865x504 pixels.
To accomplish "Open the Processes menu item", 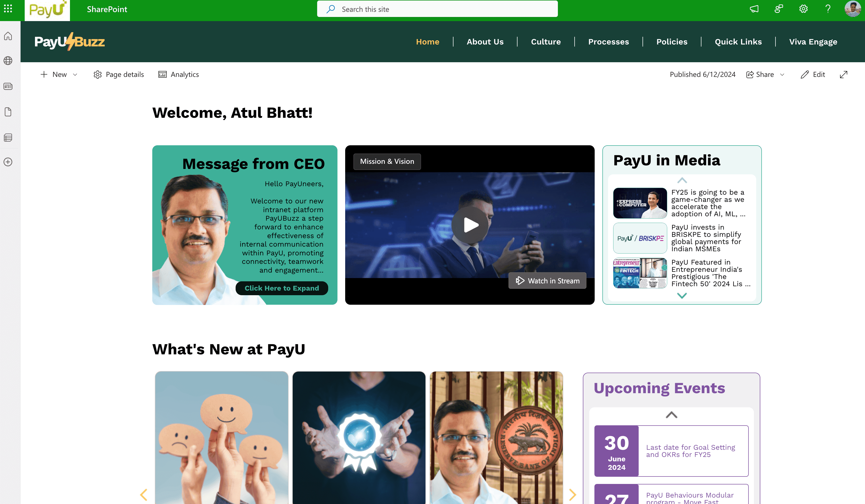I will (x=608, y=41).
